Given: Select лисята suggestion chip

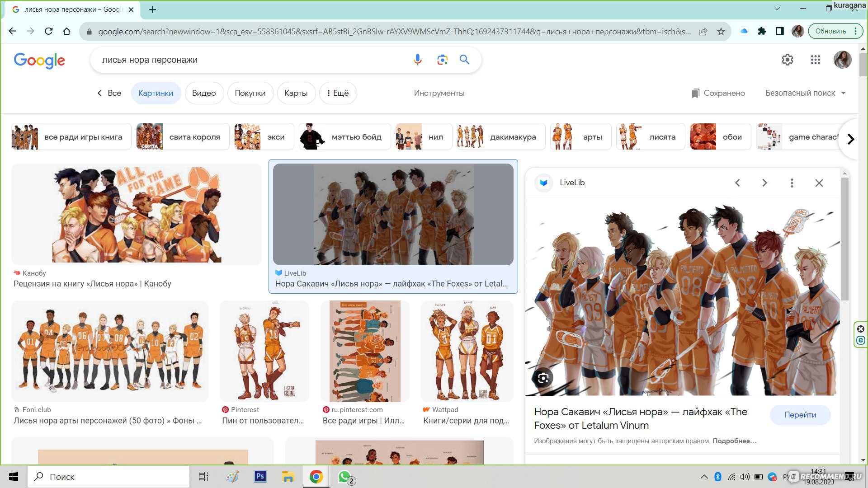Looking at the screenshot, I should (x=651, y=136).
